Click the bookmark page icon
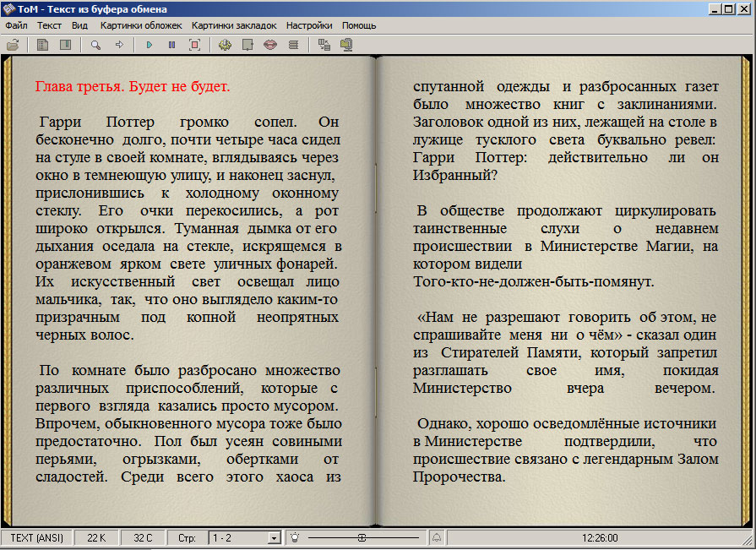756x550 pixels. (x=66, y=45)
